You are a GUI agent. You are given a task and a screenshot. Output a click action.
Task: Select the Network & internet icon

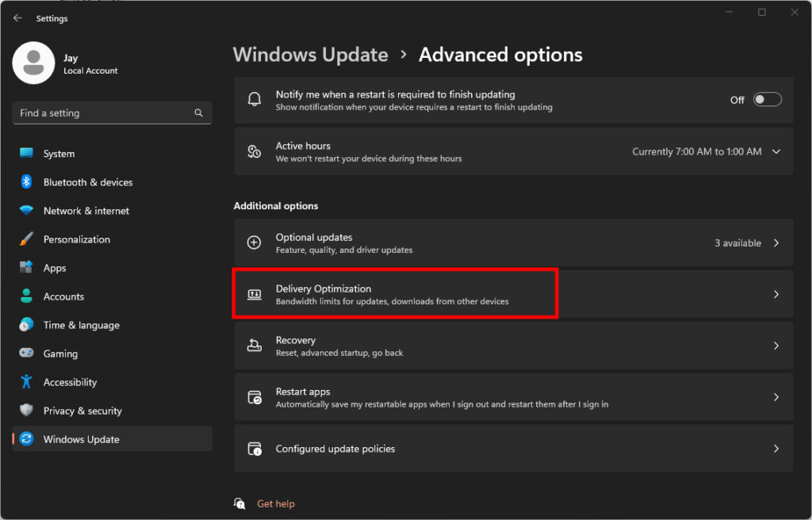(26, 210)
